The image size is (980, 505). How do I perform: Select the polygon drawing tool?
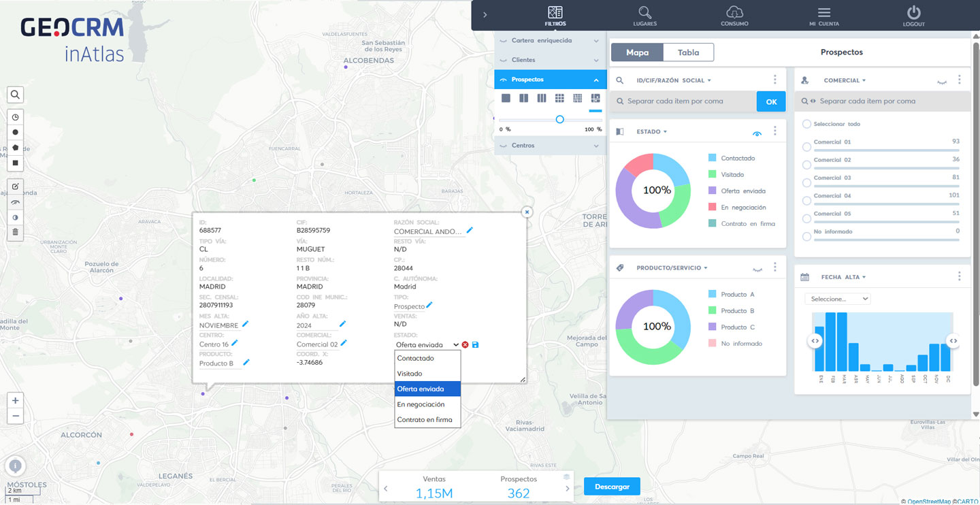point(15,148)
